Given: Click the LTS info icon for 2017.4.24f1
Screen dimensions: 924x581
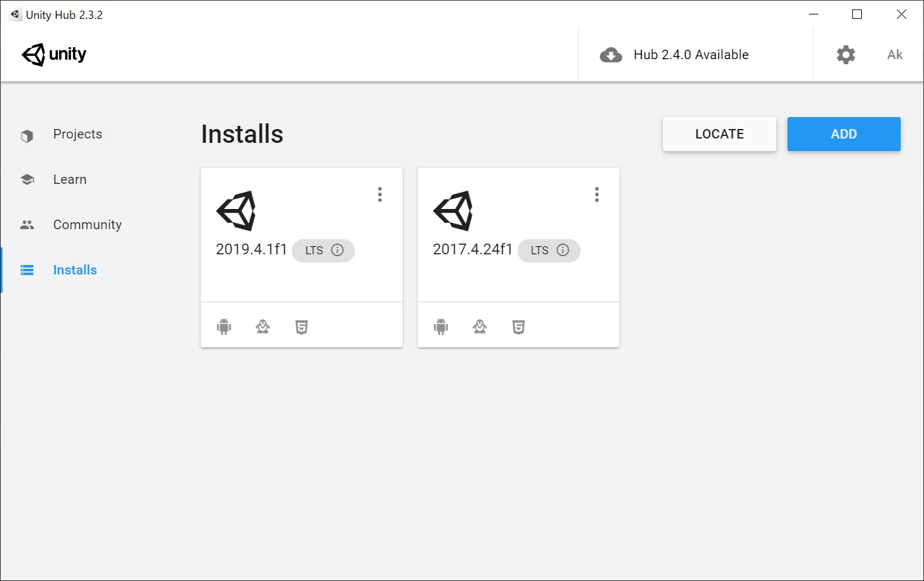Looking at the screenshot, I should (x=563, y=250).
